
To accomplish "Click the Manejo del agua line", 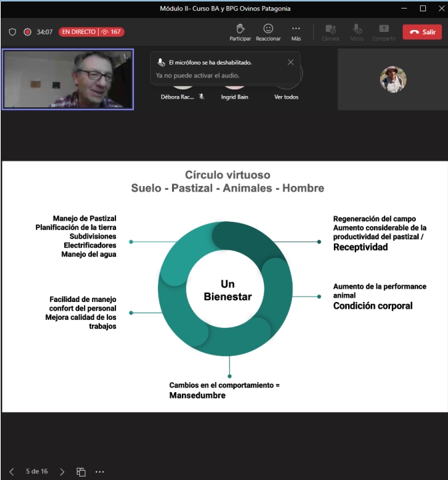I will click(89, 254).
